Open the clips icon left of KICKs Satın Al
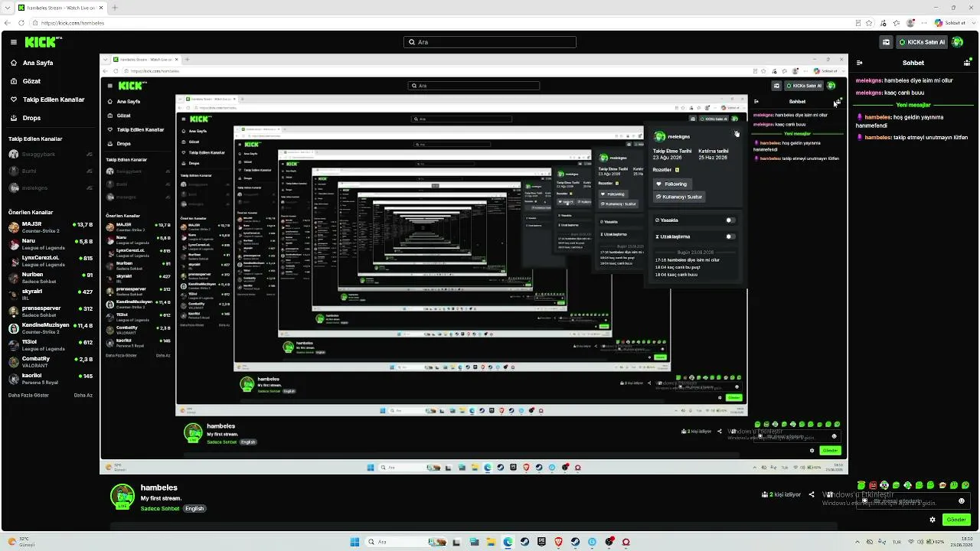This screenshot has height=551, width=980. (886, 42)
